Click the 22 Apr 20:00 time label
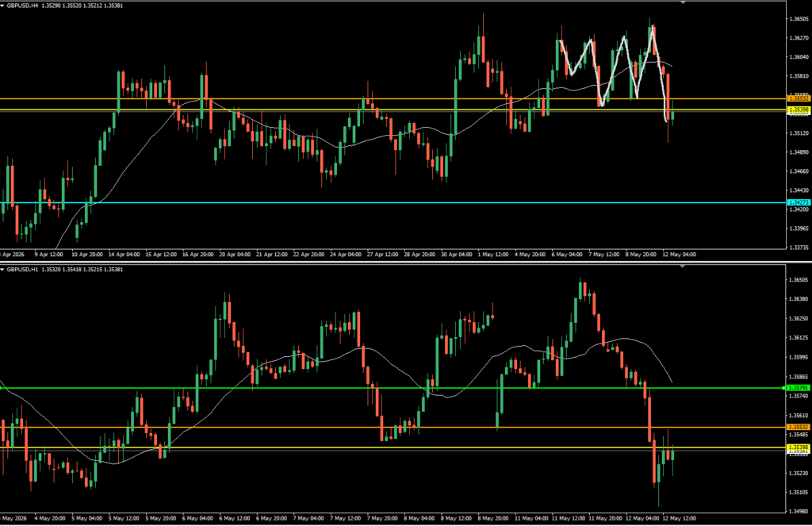 pyautogui.click(x=308, y=255)
